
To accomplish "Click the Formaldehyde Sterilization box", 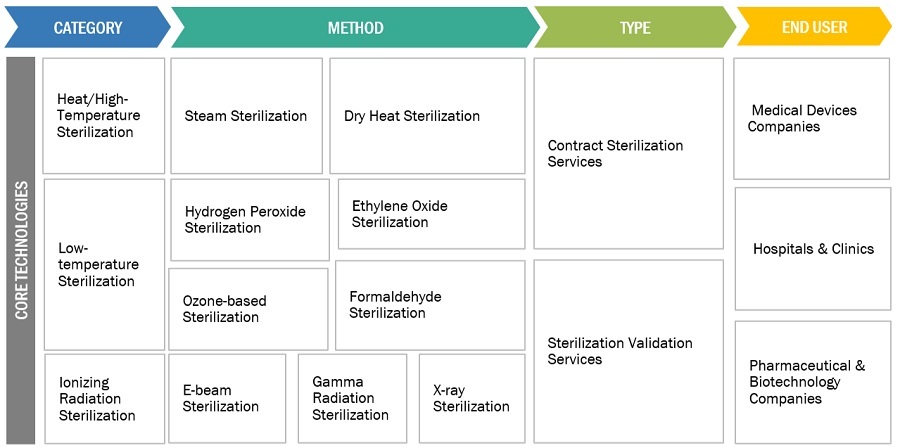I will (430, 305).
